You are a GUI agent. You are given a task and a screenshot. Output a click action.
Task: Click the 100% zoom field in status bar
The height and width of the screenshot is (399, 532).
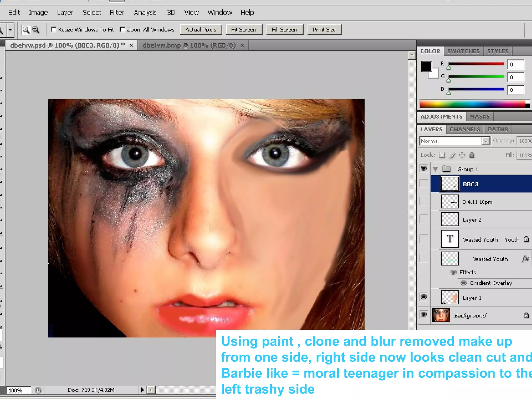click(18, 390)
